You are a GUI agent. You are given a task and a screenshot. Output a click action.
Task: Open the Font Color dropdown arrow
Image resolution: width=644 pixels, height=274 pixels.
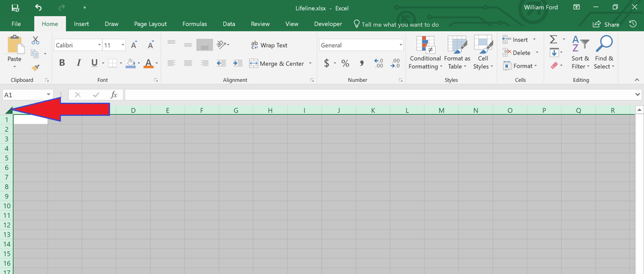(157, 64)
